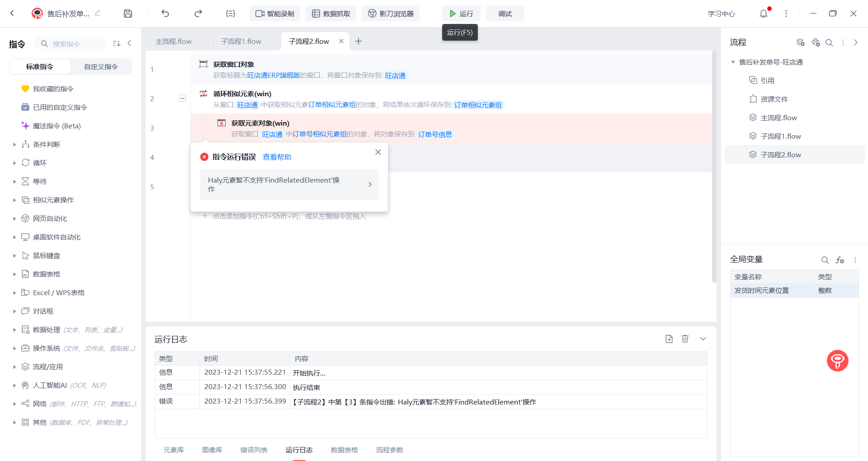Click the sort instructions icon
Image resolution: width=868 pixels, height=461 pixels.
[x=117, y=43]
